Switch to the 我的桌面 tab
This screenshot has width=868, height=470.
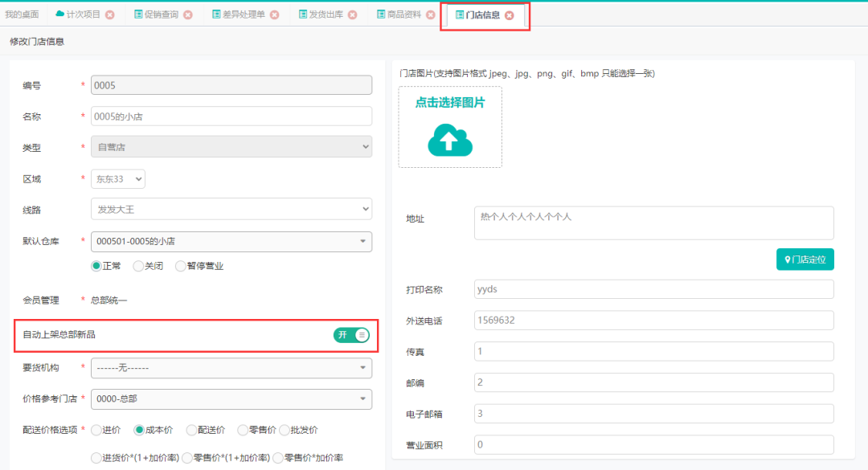point(22,14)
